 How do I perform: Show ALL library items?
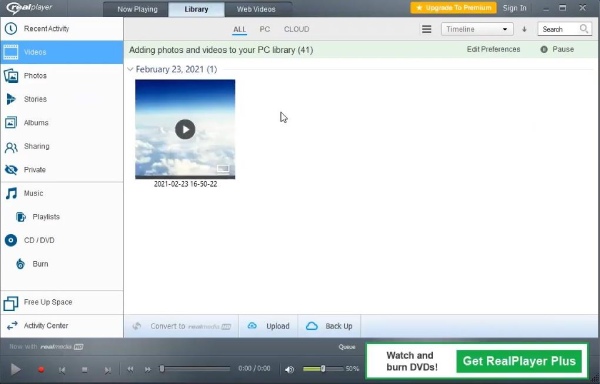240,29
